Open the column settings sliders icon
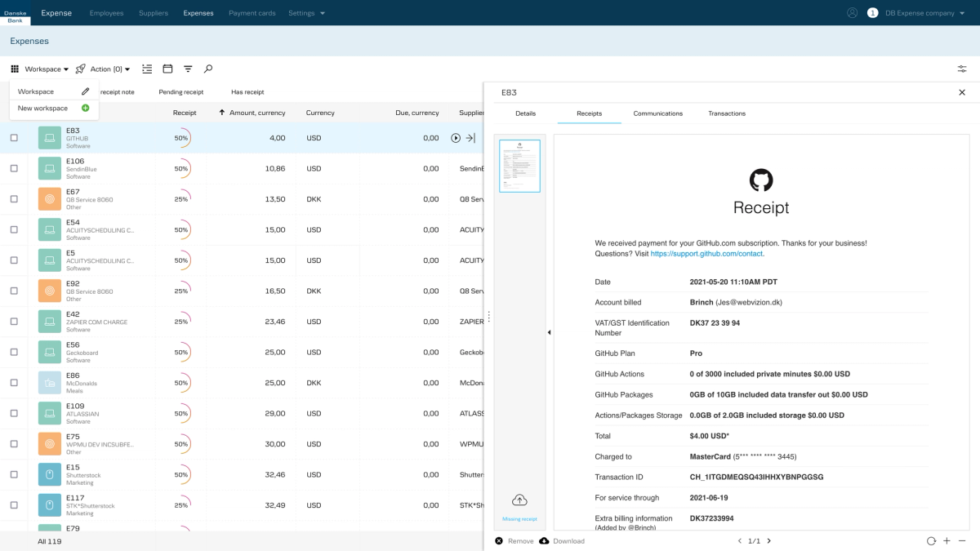Screen dimensions: 980x551 962,69
